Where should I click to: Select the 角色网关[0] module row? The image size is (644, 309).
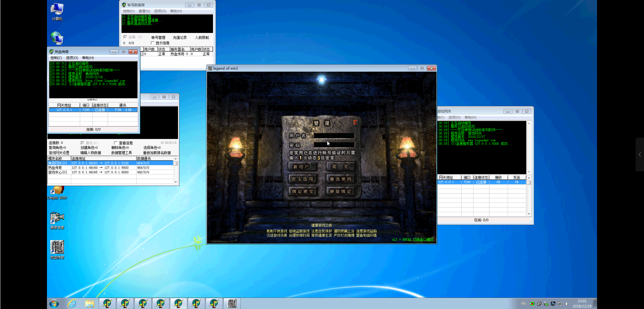(110, 163)
